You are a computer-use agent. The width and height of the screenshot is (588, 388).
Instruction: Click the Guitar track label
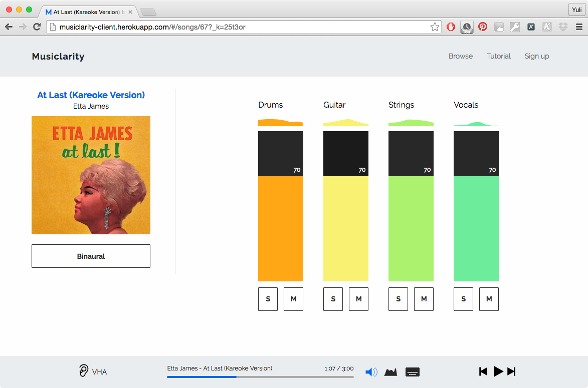[334, 105]
